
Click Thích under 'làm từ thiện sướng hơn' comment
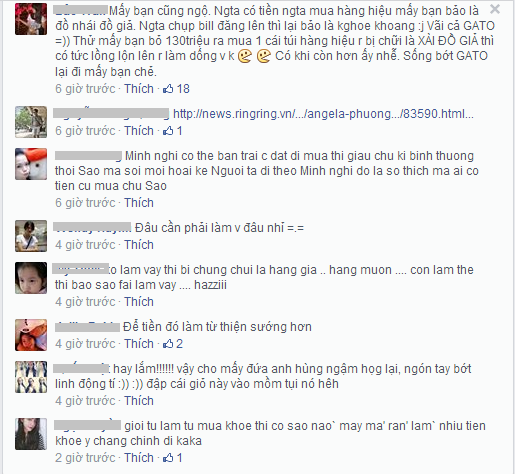pyautogui.click(x=139, y=344)
